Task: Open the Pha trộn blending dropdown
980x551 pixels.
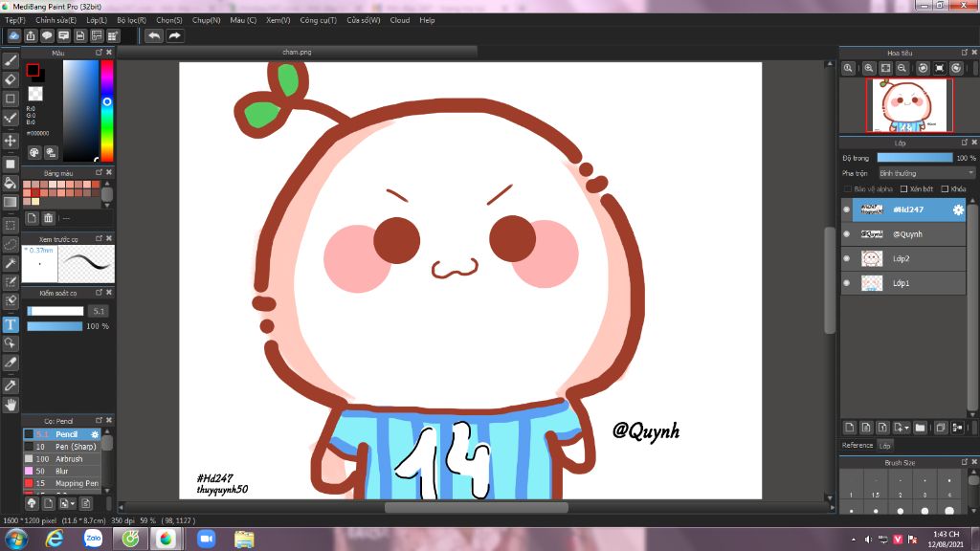Action: (x=926, y=173)
